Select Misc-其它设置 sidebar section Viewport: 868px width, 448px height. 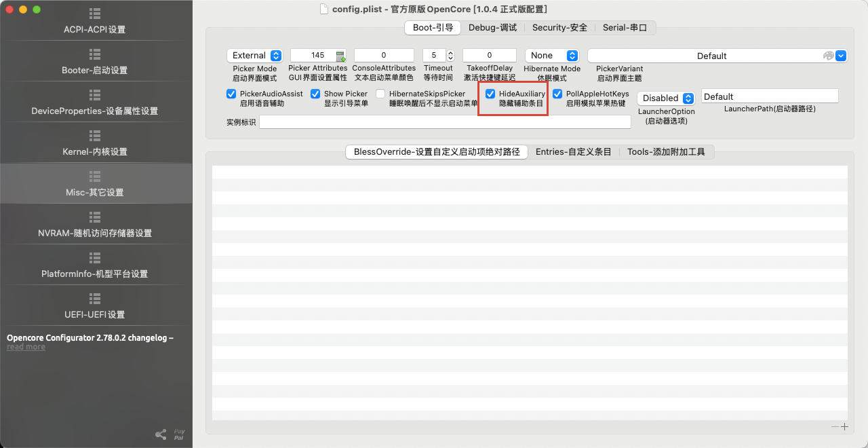point(95,183)
